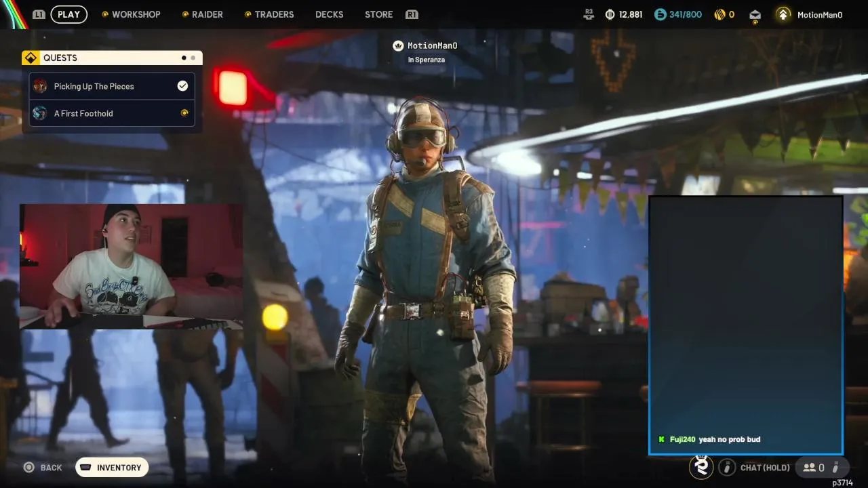
Task: Open the MotionMan0 profile name in top bar
Action: coord(820,15)
